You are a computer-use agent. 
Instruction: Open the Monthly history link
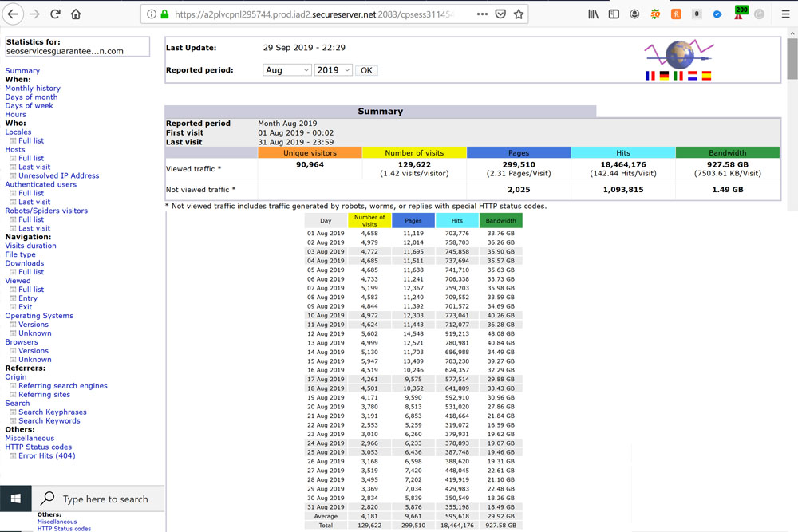[x=33, y=89]
